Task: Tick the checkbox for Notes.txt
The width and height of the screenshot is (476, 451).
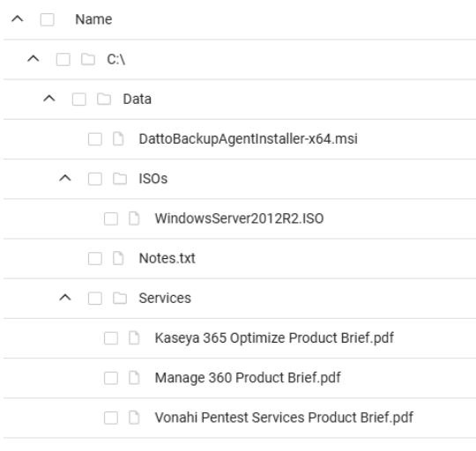Action: (95, 259)
